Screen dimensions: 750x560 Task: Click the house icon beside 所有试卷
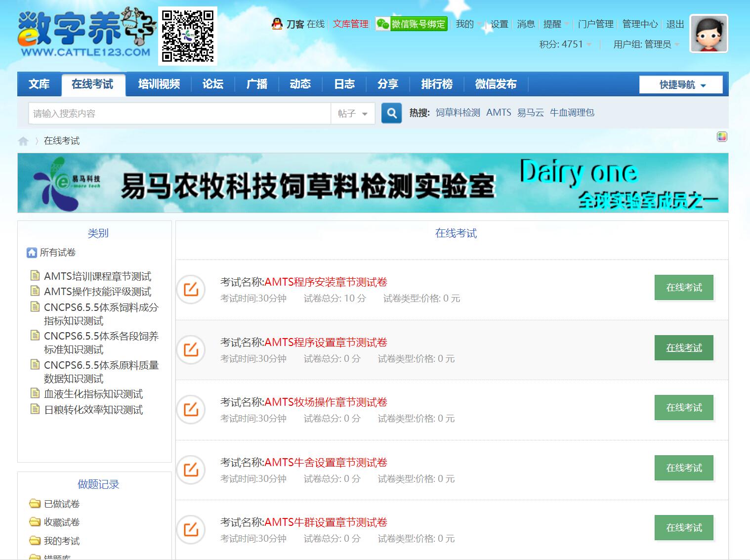pyautogui.click(x=32, y=253)
